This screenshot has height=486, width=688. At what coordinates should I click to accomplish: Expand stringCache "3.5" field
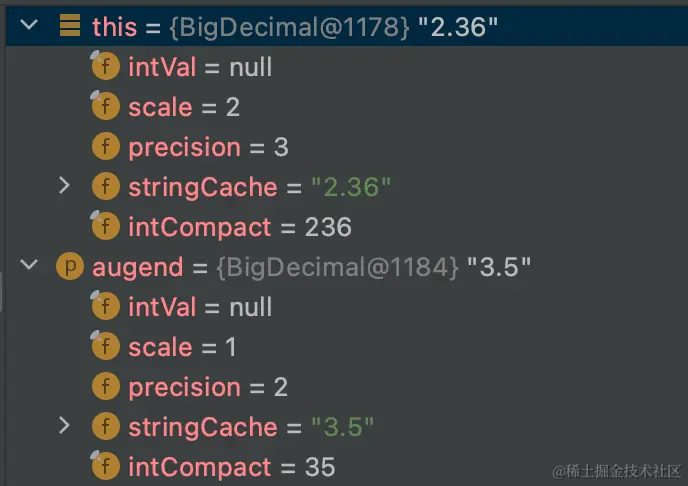64,425
